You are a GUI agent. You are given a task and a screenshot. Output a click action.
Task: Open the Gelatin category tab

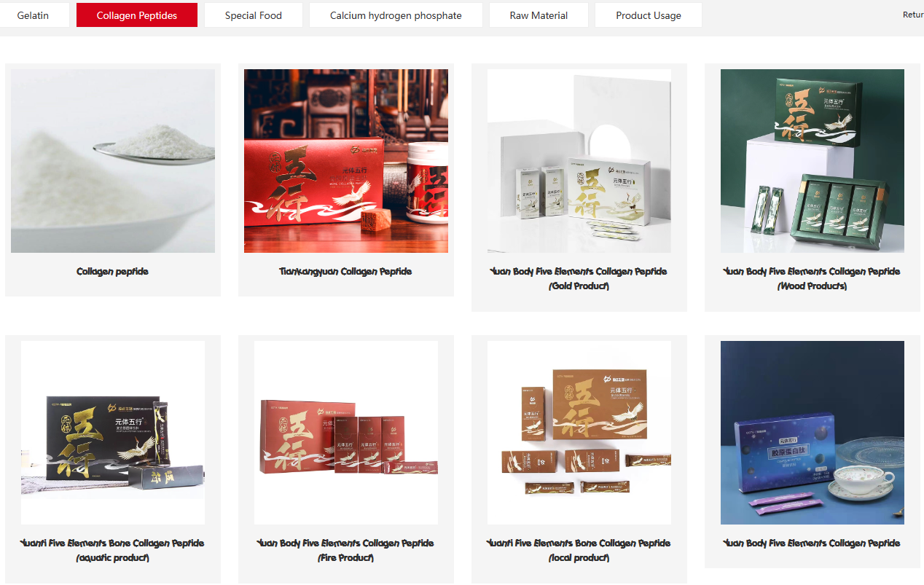click(x=34, y=15)
